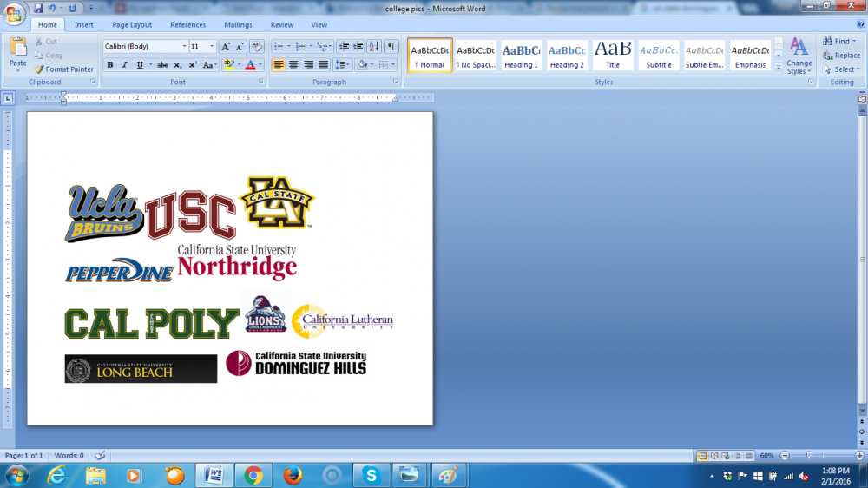
Task: Click the Paste icon
Action: click(x=17, y=48)
